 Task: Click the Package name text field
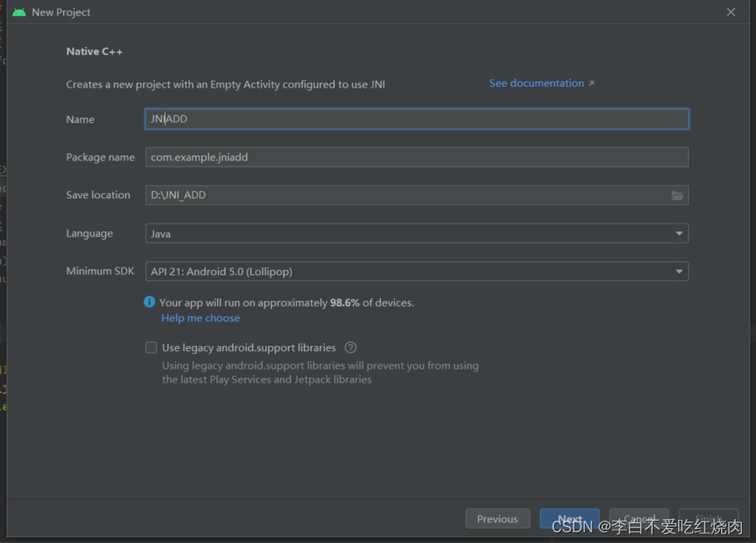tap(417, 157)
